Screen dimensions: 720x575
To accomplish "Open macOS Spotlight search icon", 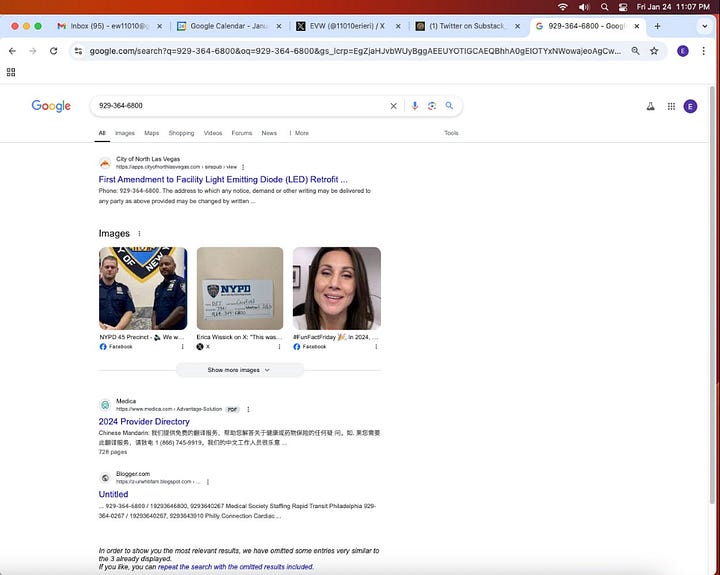I will click(x=605, y=7).
